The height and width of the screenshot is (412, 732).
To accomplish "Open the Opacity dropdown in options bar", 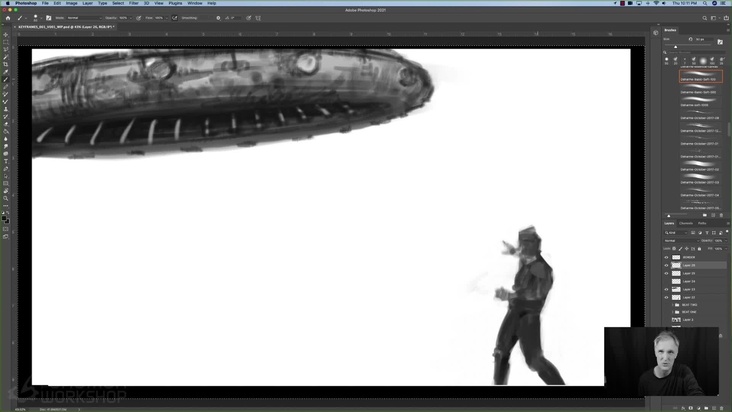I will click(x=131, y=18).
